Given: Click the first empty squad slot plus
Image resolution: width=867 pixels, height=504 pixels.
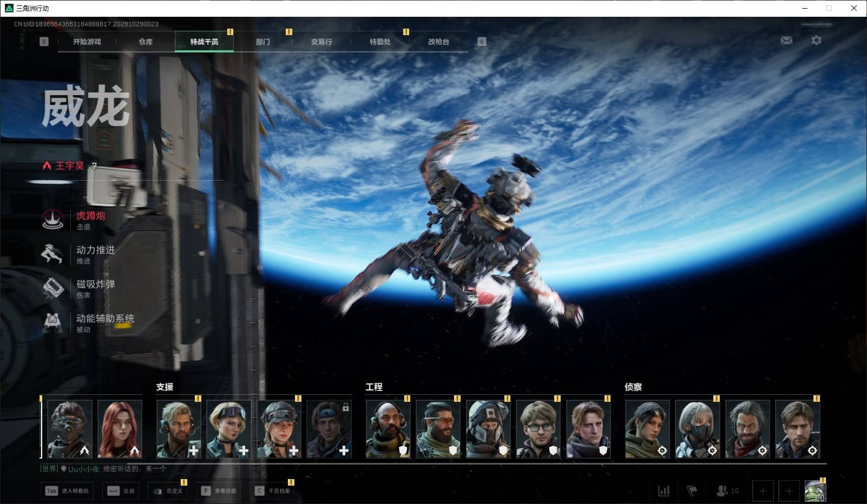Looking at the screenshot, I should coord(763,491).
